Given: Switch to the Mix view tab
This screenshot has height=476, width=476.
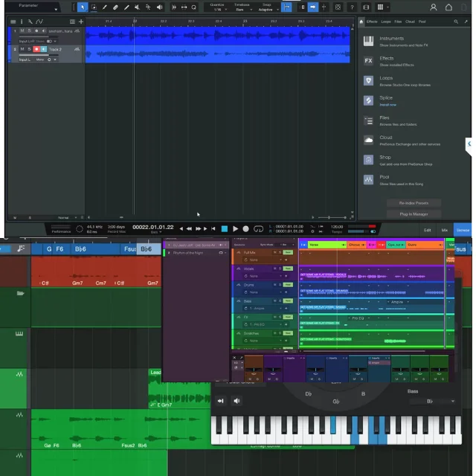Looking at the screenshot, I should coord(445,231).
